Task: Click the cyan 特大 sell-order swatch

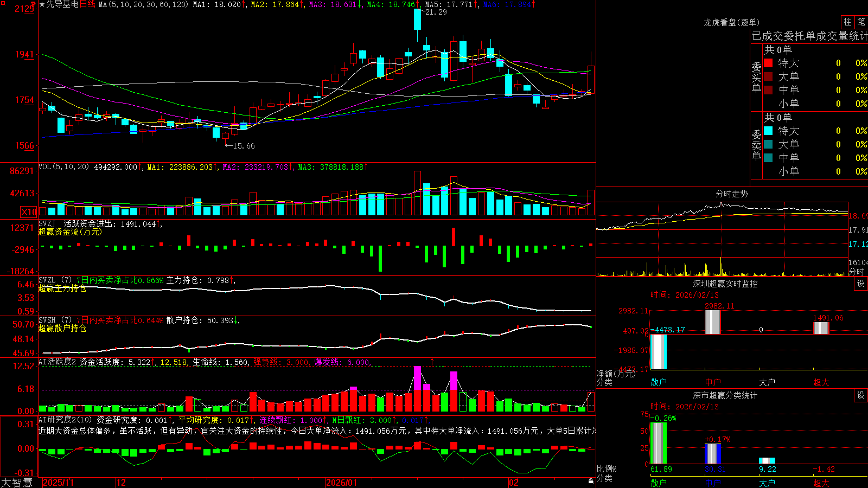Action: pyautogui.click(x=768, y=131)
